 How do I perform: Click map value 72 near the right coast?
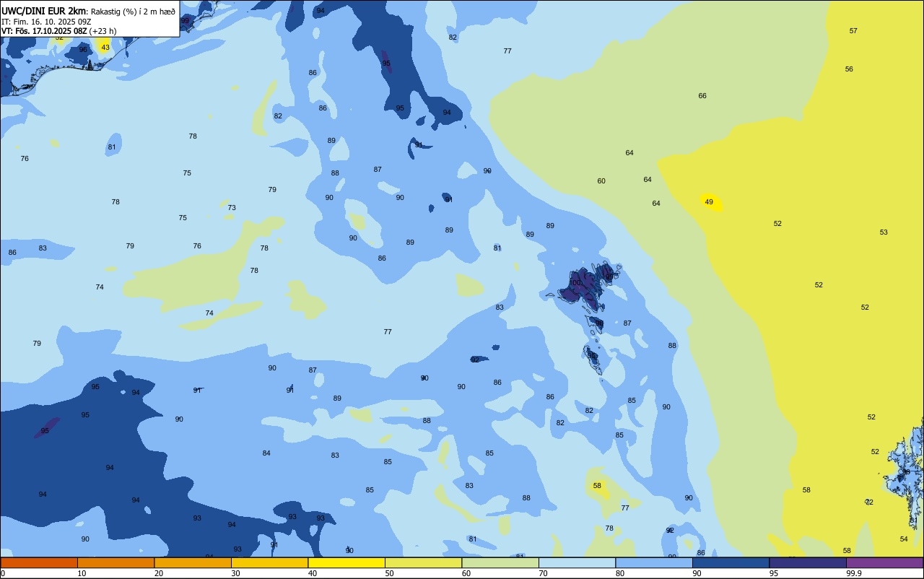tap(869, 502)
